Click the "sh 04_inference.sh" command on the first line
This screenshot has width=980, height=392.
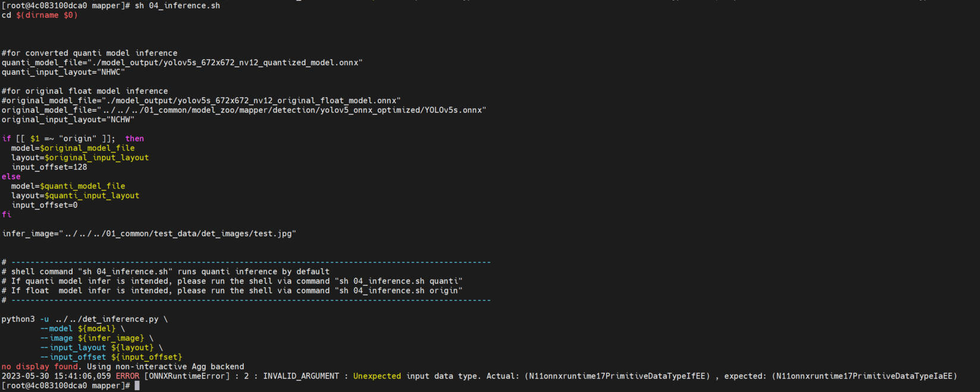coord(177,5)
